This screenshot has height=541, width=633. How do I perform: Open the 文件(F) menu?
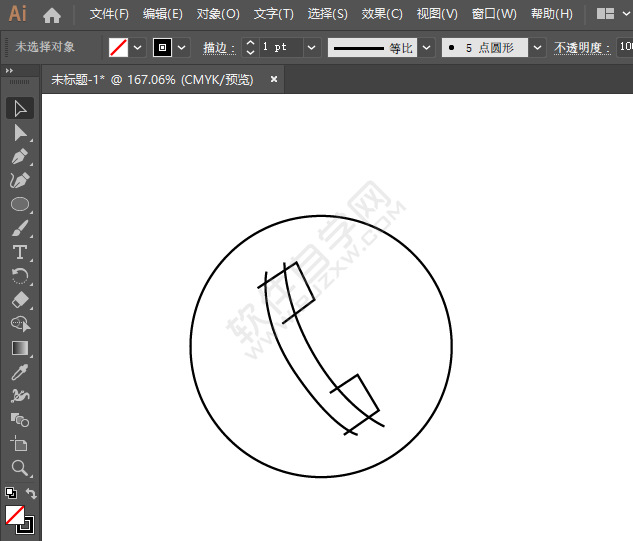pyautogui.click(x=109, y=14)
